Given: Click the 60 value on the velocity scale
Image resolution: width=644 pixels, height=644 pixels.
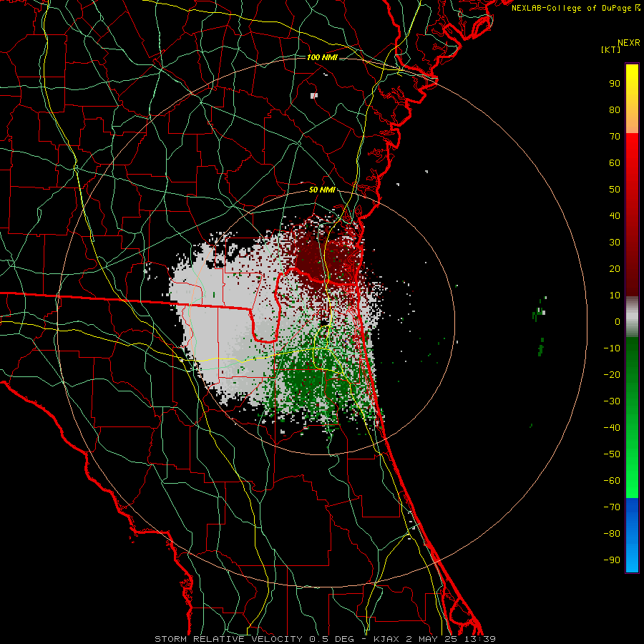Looking at the screenshot, I should coord(615,162).
